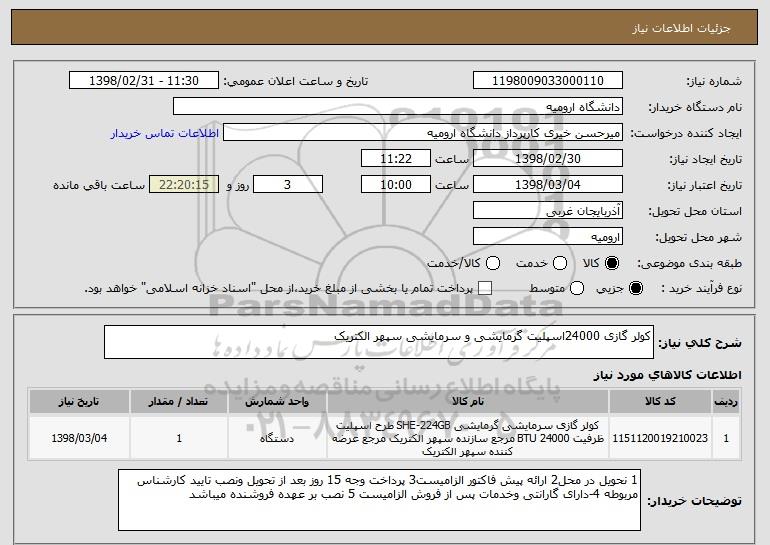Click the product name cell SHE-224GB

pos(468,438)
